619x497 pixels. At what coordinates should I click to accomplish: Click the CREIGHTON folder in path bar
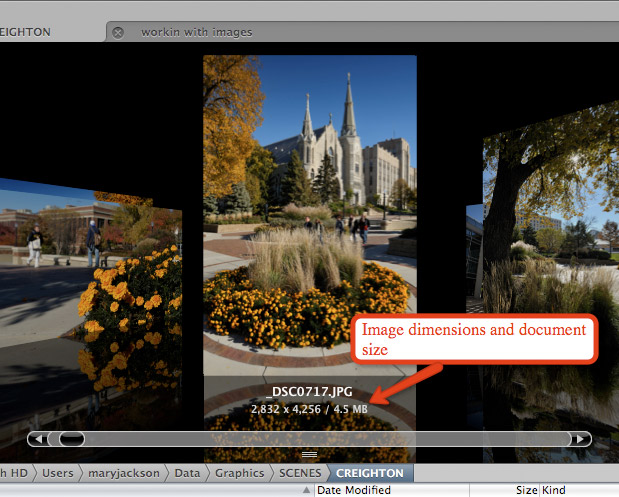(370, 473)
